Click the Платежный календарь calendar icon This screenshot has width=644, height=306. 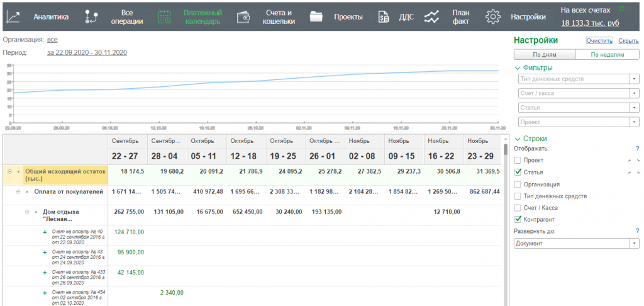tap(164, 18)
